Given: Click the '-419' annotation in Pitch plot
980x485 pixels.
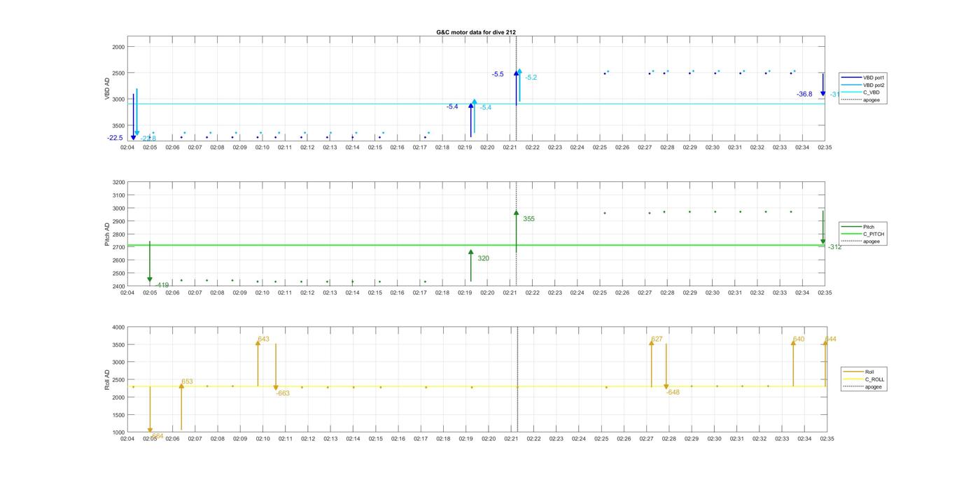Looking at the screenshot, I should (x=162, y=285).
